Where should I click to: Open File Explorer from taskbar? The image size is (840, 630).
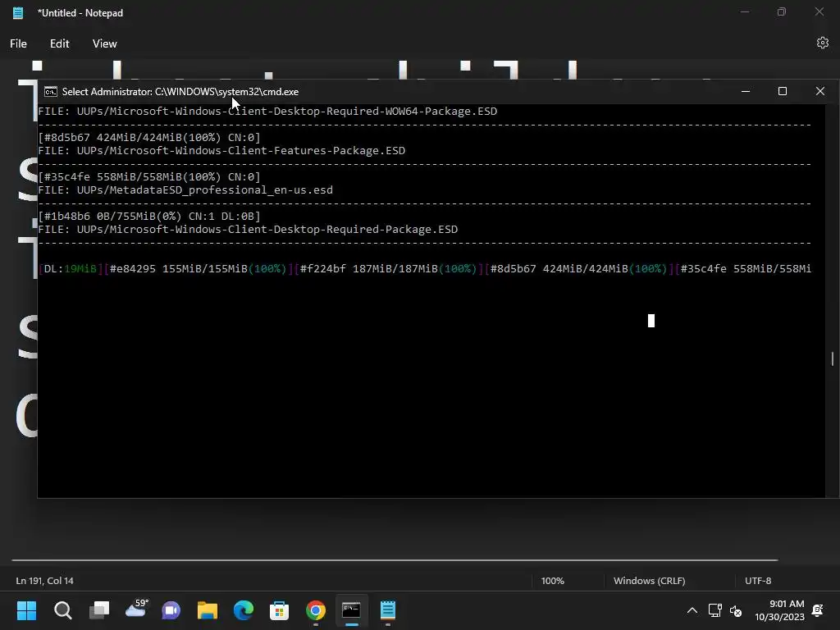[208, 610]
